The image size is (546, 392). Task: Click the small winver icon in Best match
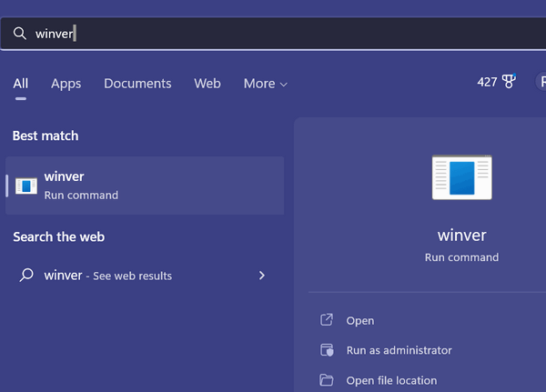tap(26, 186)
